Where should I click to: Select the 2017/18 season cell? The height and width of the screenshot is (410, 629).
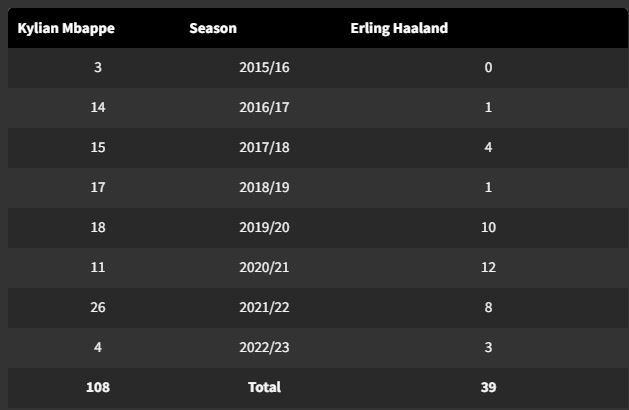point(264,148)
